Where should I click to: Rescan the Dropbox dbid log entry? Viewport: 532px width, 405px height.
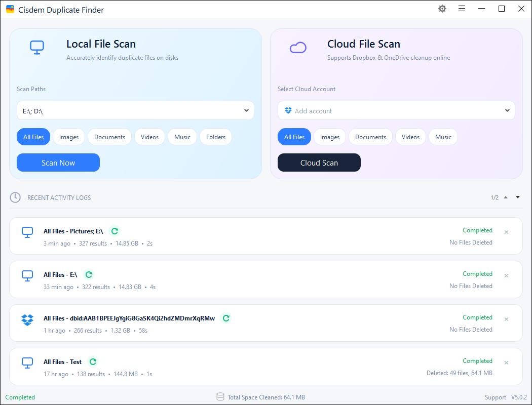226,318
